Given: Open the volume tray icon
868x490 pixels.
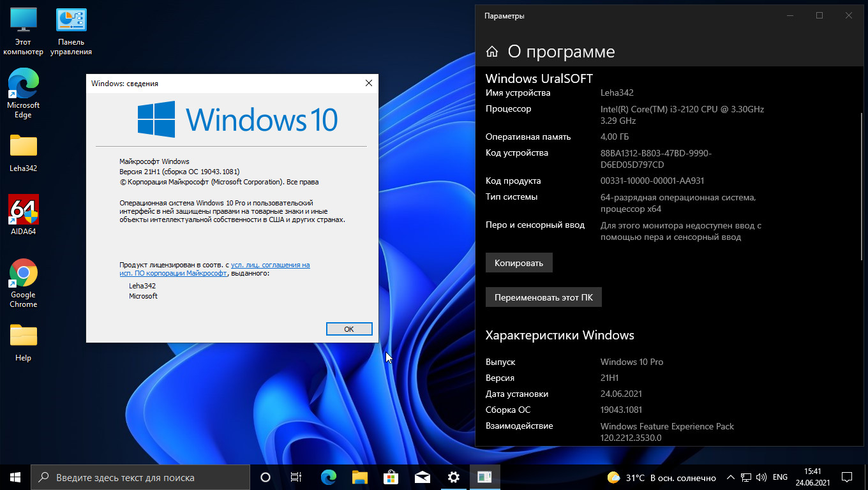Looking at the screenshot, I should point(761,477).
